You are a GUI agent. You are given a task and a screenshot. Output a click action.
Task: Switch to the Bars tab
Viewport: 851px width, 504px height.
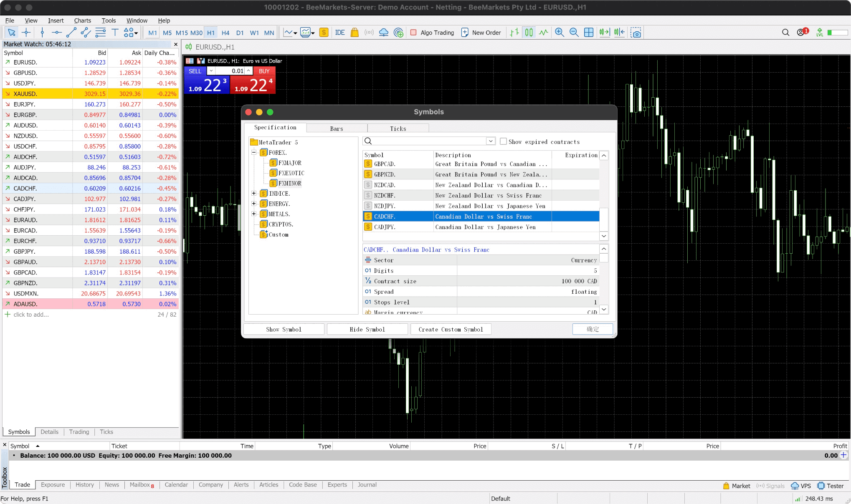coord(337,129)
